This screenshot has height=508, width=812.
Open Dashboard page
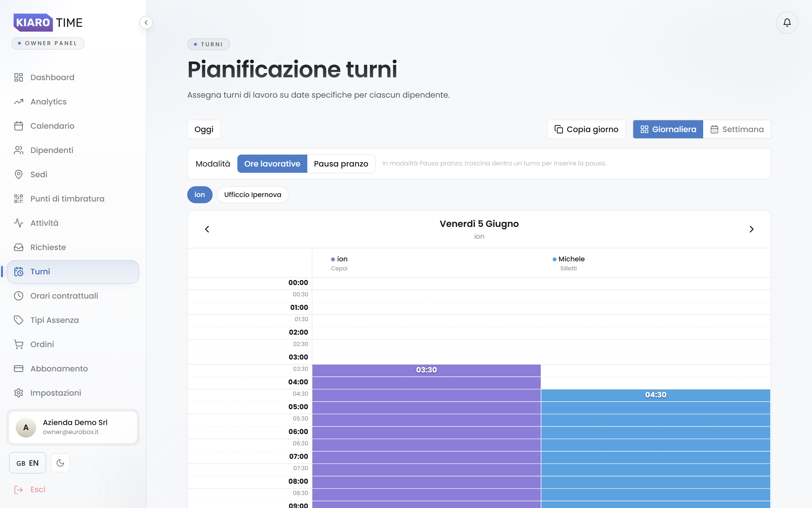73,77
